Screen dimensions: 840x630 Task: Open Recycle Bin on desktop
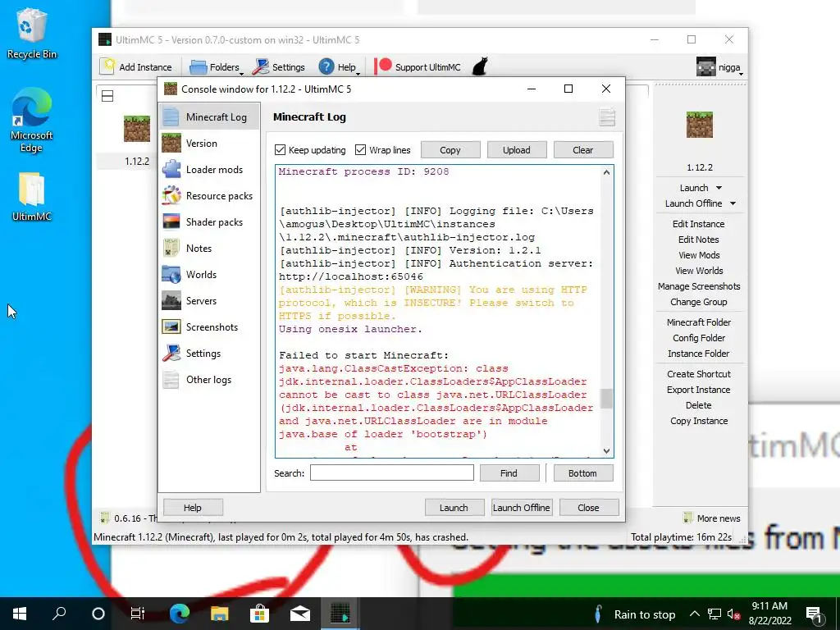pyautogui.click(x=31, y=33)
